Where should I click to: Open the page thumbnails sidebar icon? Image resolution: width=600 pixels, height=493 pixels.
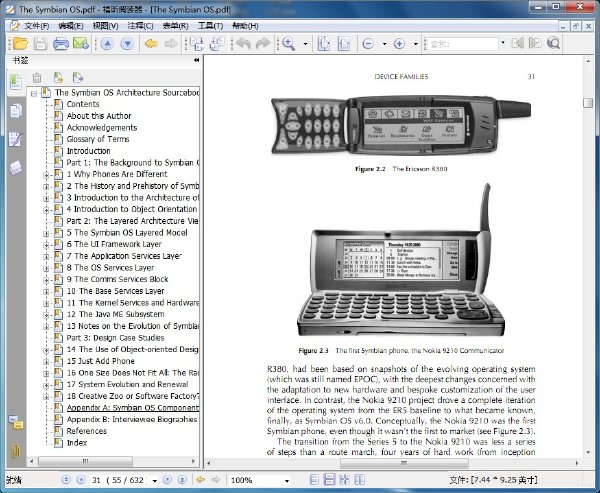click(x=16, y=111)
